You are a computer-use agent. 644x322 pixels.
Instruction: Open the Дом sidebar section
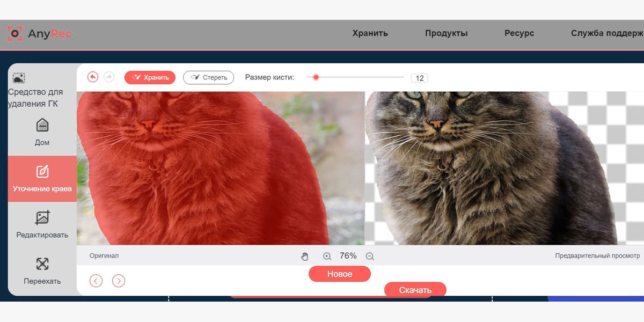[x=42, y=133]
